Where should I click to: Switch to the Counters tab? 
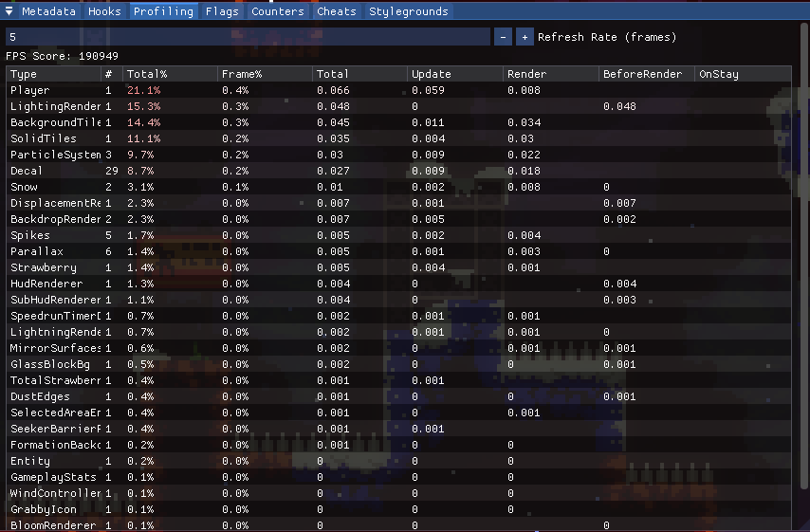[277, 11]
